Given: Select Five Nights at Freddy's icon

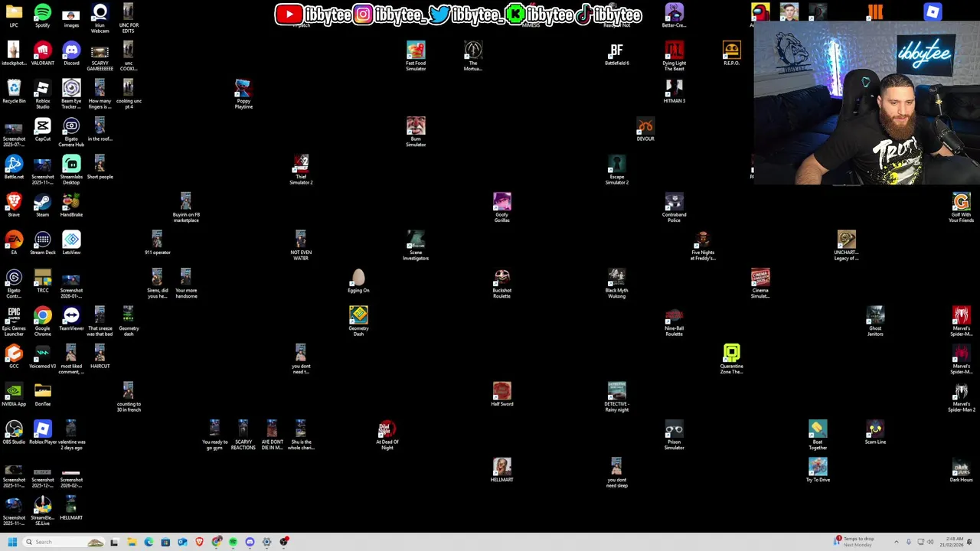Looking at the screenshot, I should [703, 245].
